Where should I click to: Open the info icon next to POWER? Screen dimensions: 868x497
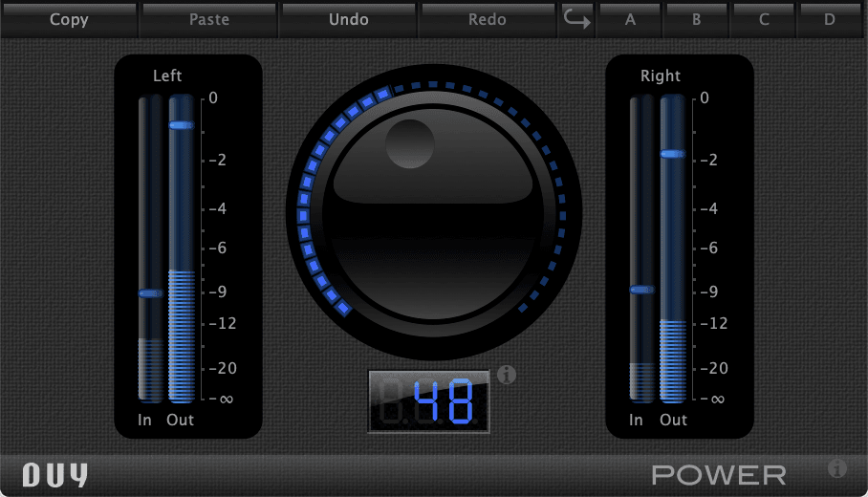[837, 468]
